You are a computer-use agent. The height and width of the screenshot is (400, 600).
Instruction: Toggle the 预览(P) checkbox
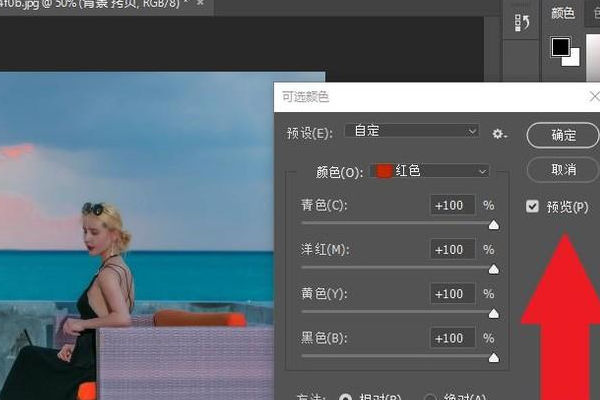[532, 206]
